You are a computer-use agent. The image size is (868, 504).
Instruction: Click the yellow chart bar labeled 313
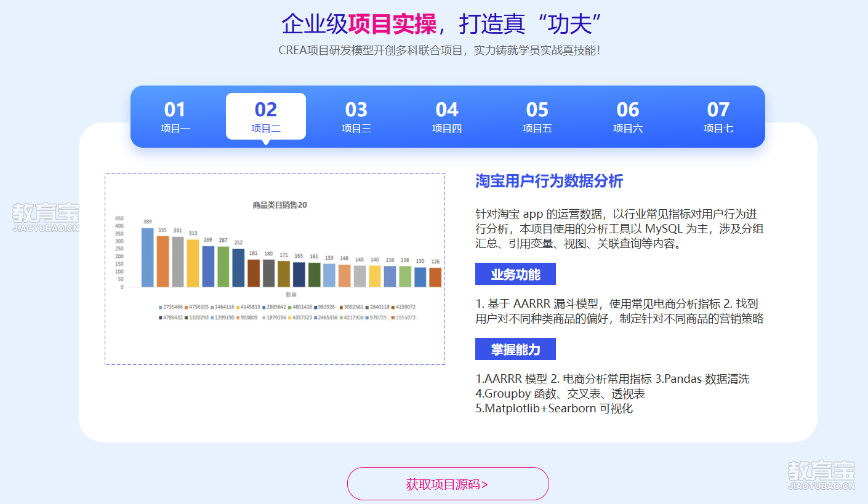(193, 263)
